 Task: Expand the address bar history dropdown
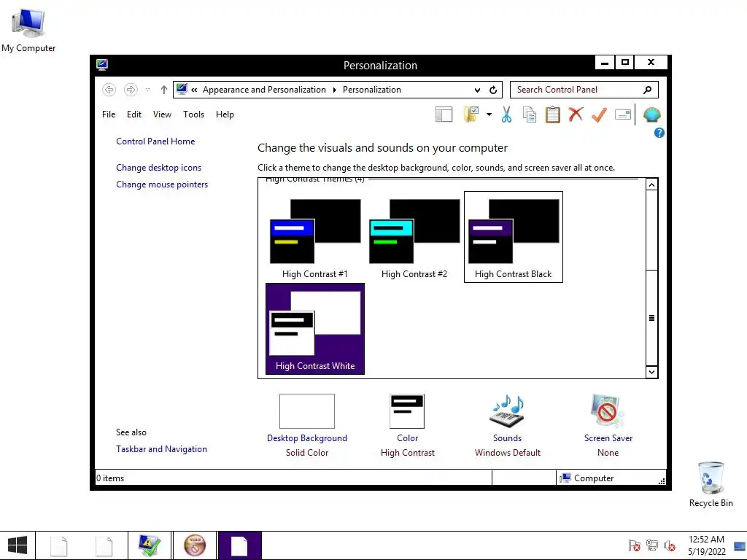[x=477, y=90]
